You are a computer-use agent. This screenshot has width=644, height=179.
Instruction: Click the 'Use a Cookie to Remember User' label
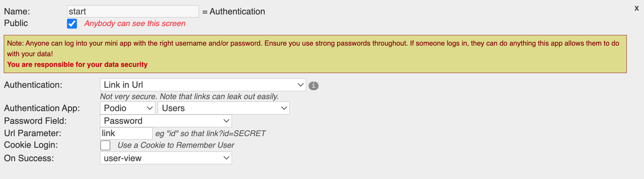coord(176,145)
